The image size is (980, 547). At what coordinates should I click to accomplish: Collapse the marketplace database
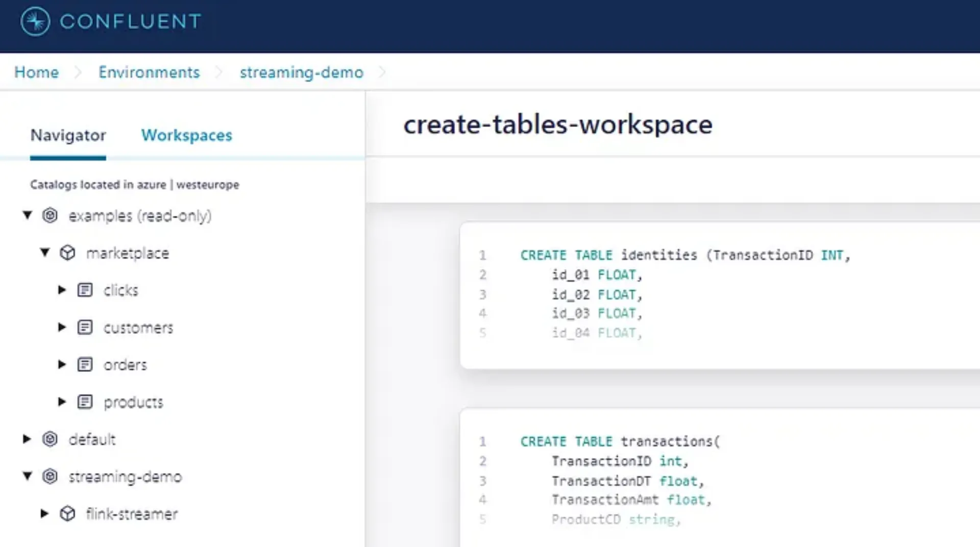click(x=44, y=252)
